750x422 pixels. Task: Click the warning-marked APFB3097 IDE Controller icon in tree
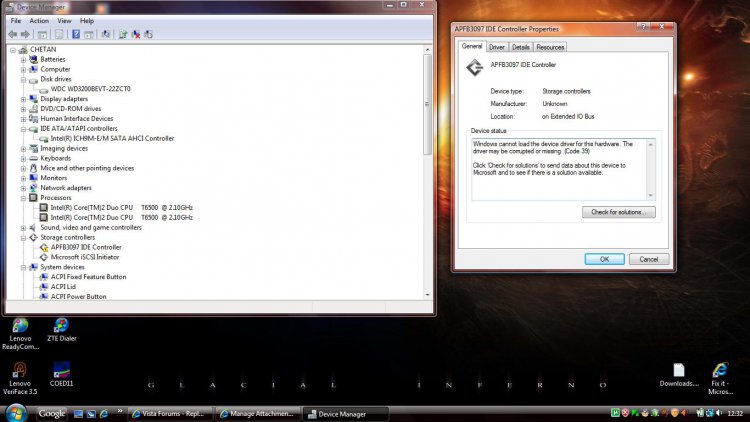click(44, 247)
